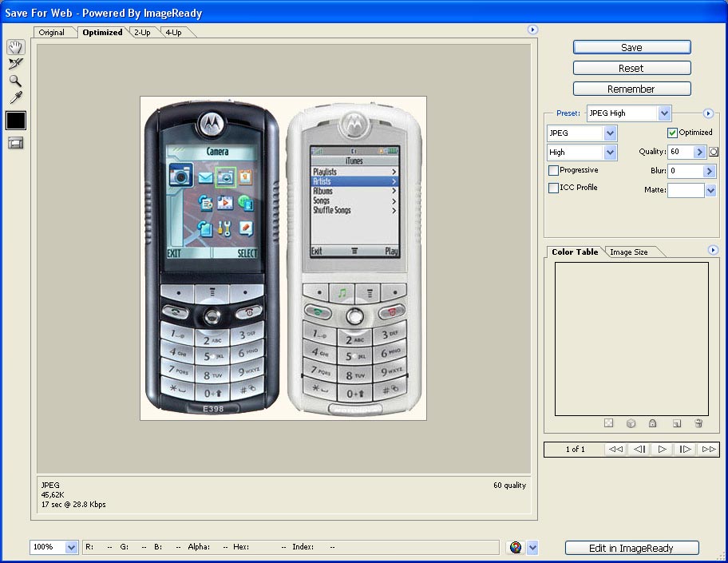
Task: Click the Optimize to File Size mask icon beside Quality
Action: click(713, 152)
